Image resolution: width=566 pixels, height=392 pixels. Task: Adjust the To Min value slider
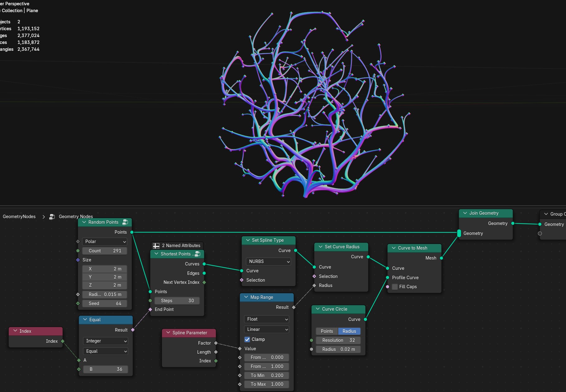pyautogui.click(x=267, y=375)
